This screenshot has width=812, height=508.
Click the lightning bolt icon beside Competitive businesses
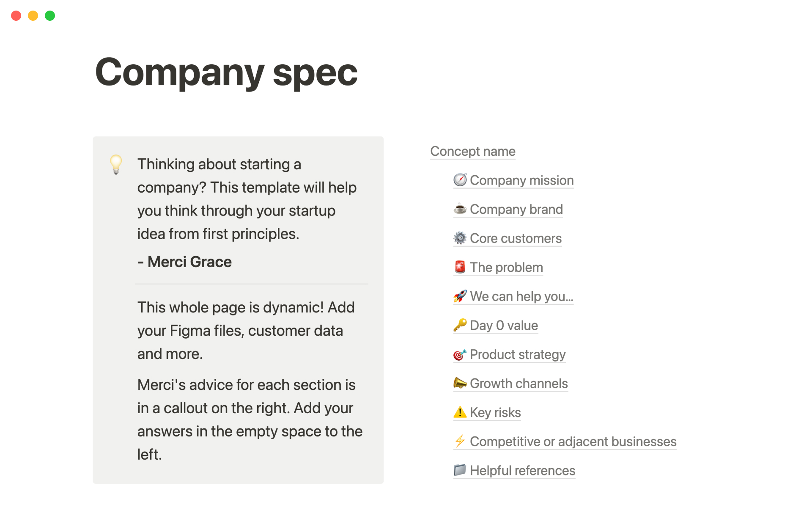click(x=460, y=441)
